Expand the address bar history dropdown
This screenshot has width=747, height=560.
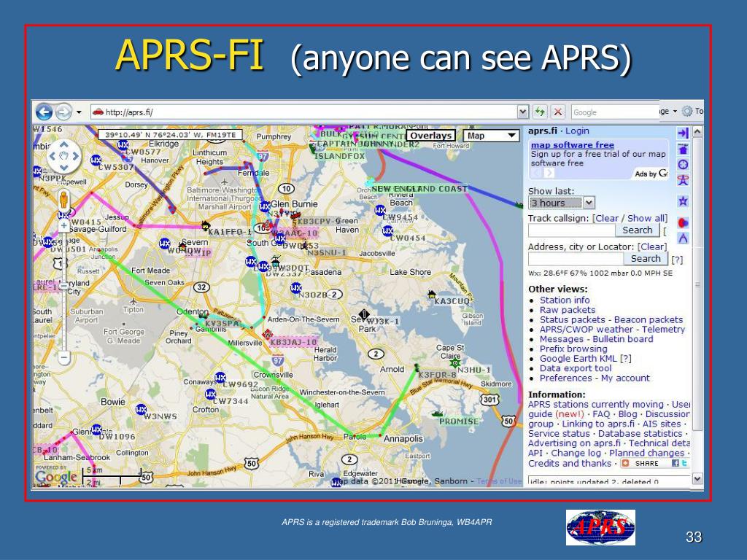click(522, 112)
